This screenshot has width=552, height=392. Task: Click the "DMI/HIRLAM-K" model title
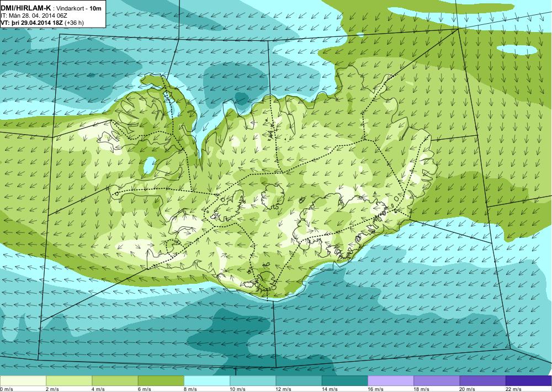coord(26,8)
